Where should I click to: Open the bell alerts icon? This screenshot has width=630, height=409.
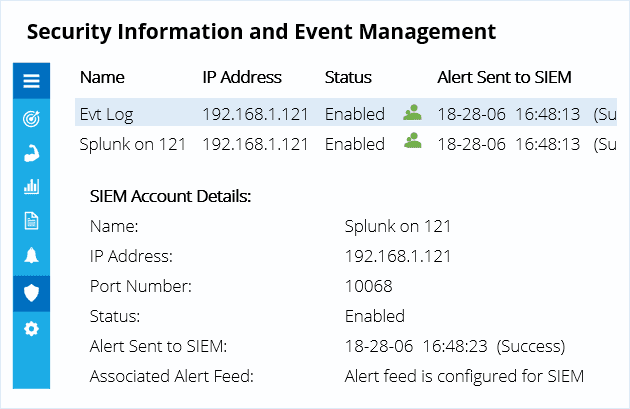point(31,256)
